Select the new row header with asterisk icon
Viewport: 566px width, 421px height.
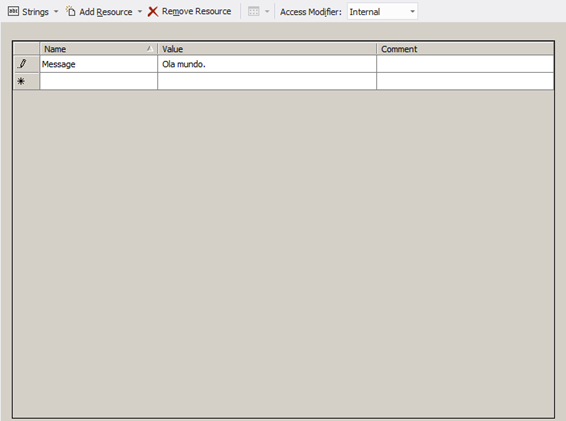coord(26,81)
